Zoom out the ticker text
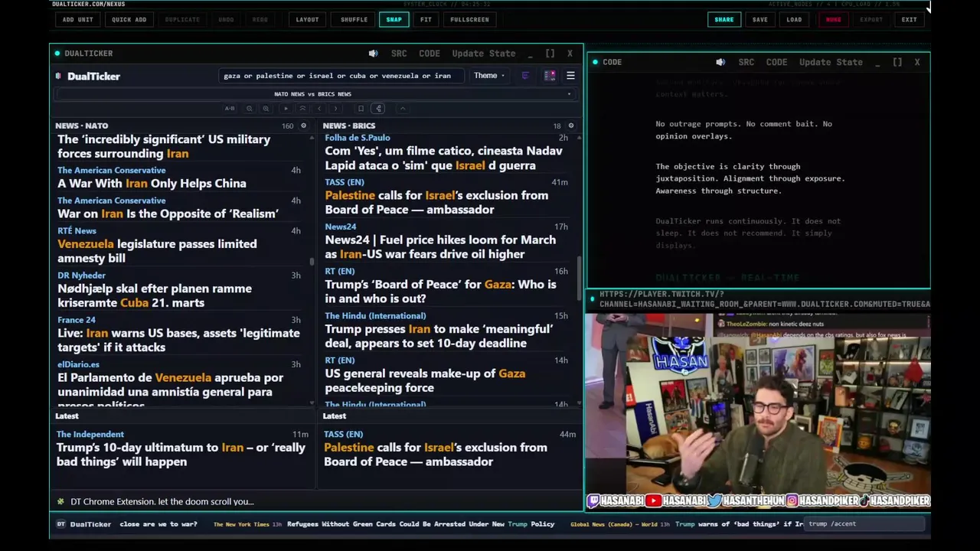The image size is (980, 551). (x=250, y=109)
